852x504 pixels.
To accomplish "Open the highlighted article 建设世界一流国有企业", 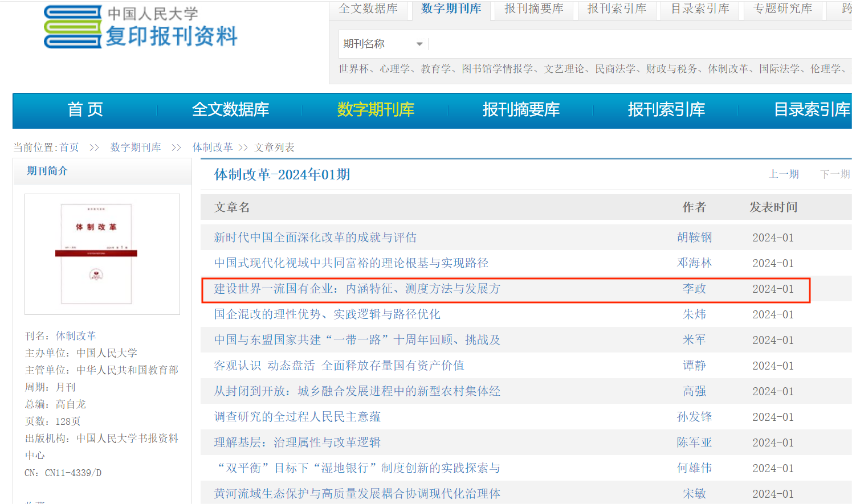I will pos(357,289).
